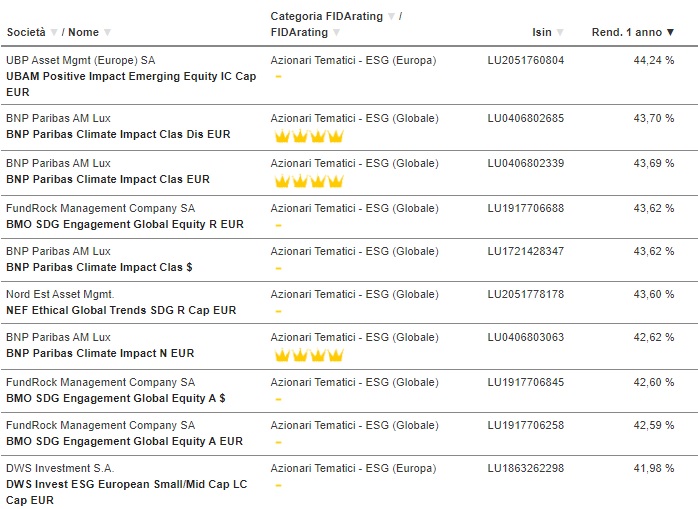Image resolution: width=698 pixels, height=509 pixels.
Task: Click rating dash of UBAM Positive Impact fund
Action: point(278,77)
